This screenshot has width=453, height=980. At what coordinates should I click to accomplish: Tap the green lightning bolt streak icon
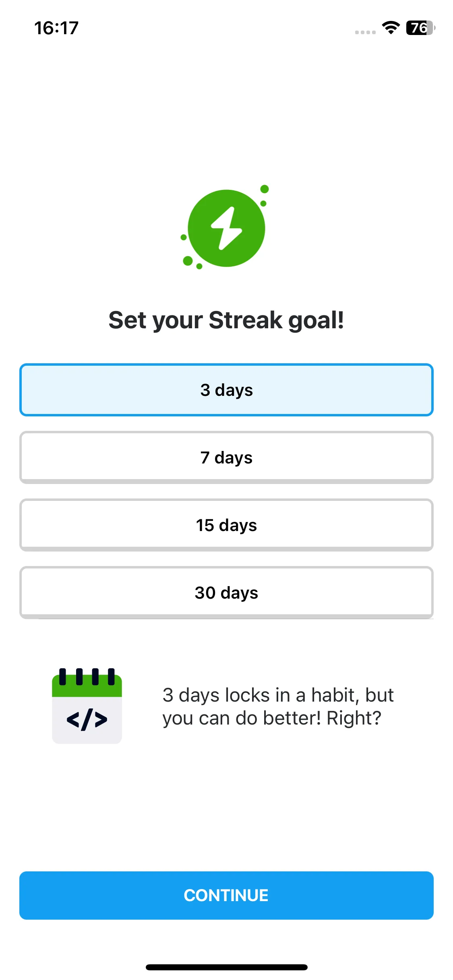[x=226, y=228]
